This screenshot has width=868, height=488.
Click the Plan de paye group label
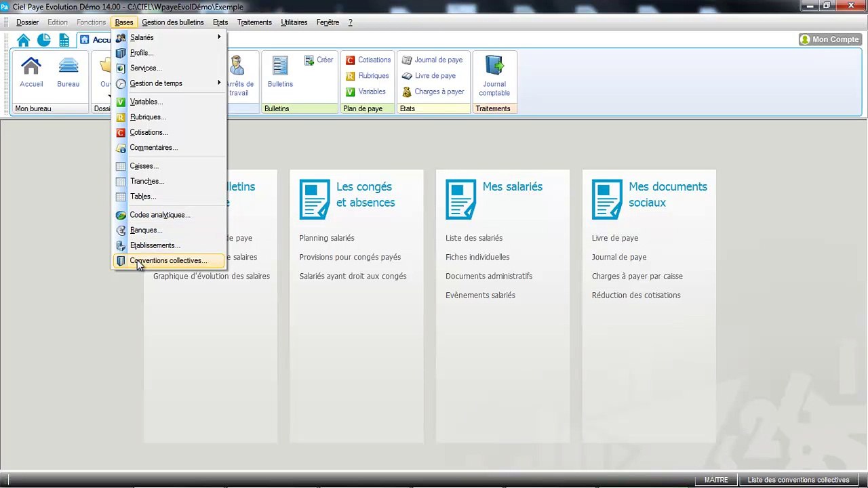[363, 108]
